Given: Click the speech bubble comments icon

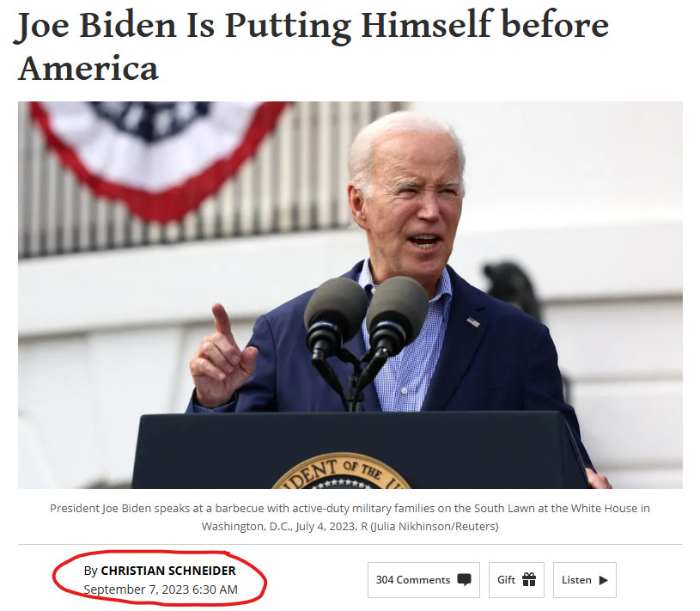Looking at the screenshot, I should coord(465,580).
